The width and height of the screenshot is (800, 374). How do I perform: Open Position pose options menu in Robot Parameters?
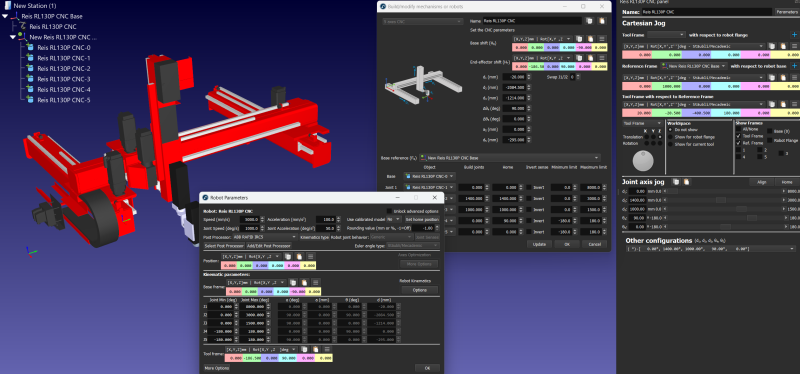(311, 256)
